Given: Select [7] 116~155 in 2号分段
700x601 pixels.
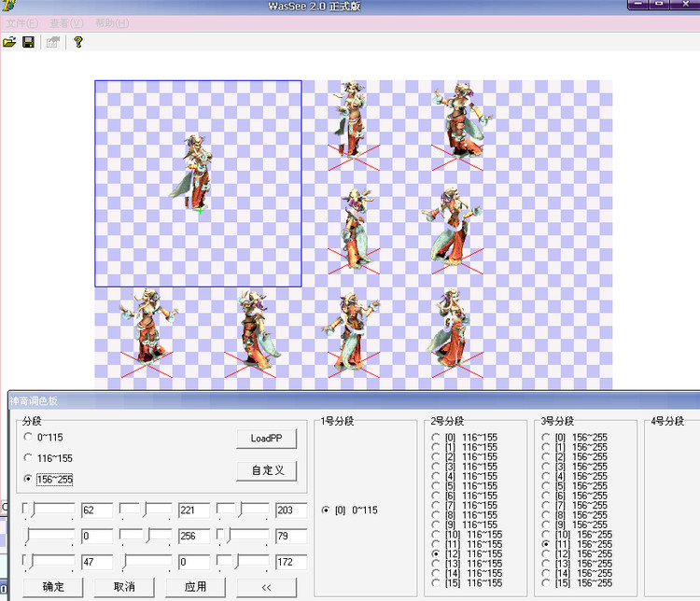Looking at the screenshot, I should pyautogui.click(x=436, y=505).
